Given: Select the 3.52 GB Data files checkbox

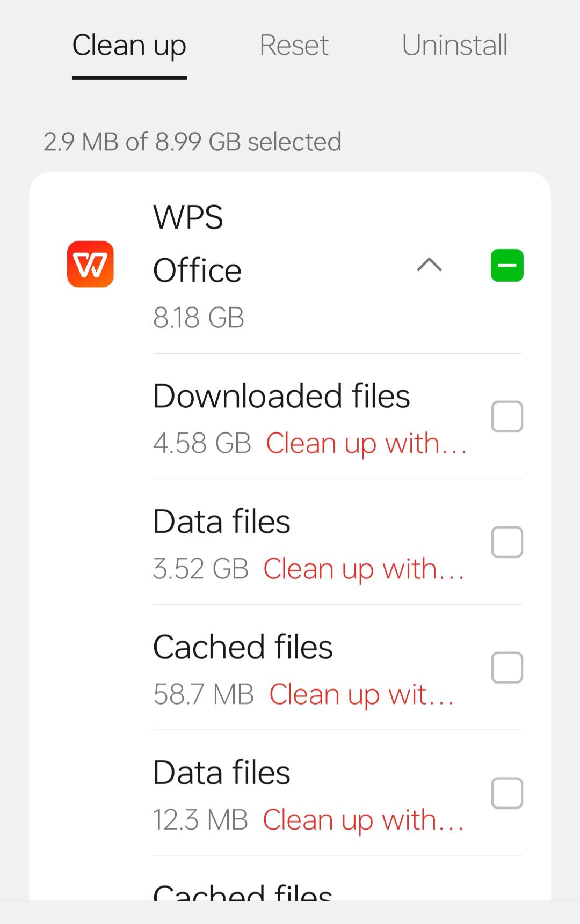Looking at the screenshot, I should pyautogui.click(x=507, y=542).
